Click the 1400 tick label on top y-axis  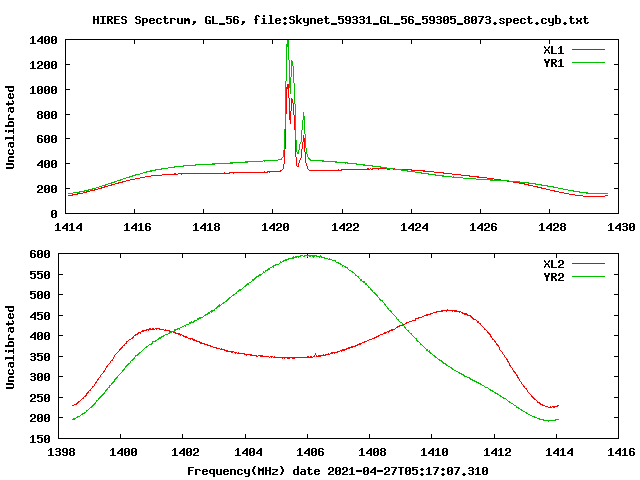[43, 40]
